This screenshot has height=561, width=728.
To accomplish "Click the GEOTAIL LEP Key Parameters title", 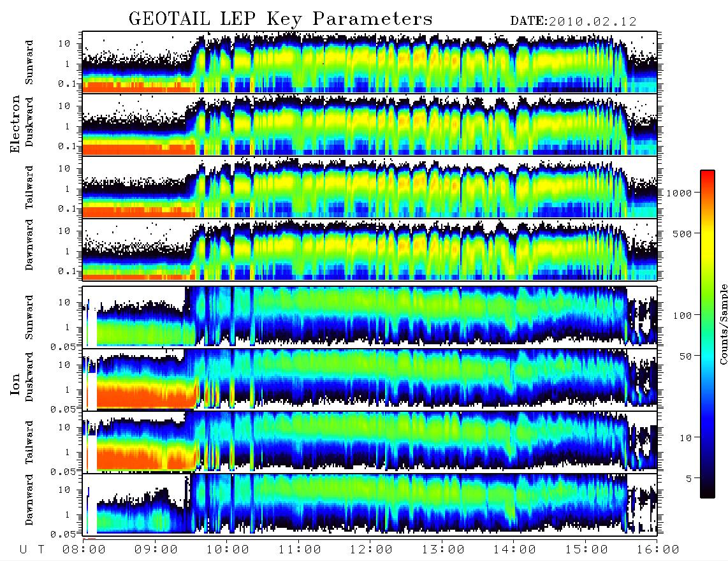I will click(280, 18).
